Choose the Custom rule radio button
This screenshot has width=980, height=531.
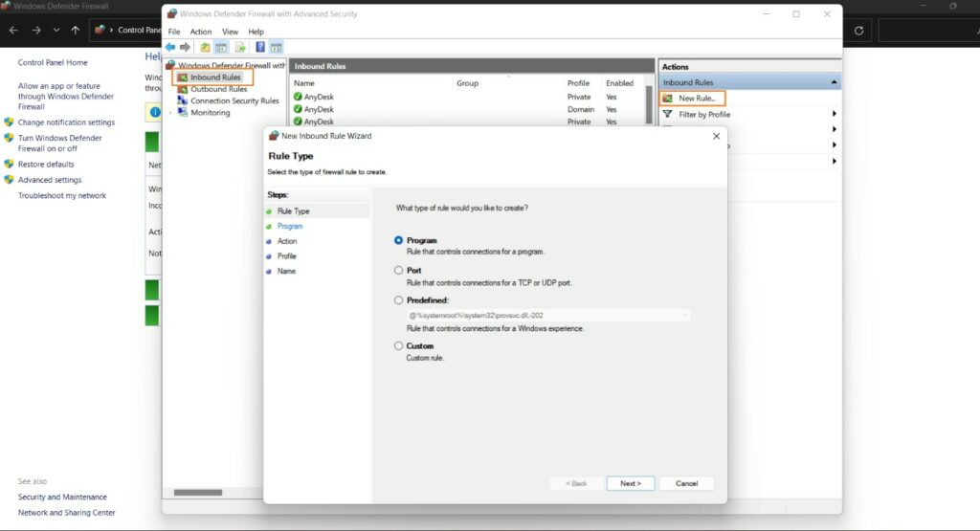click(399, 346)
